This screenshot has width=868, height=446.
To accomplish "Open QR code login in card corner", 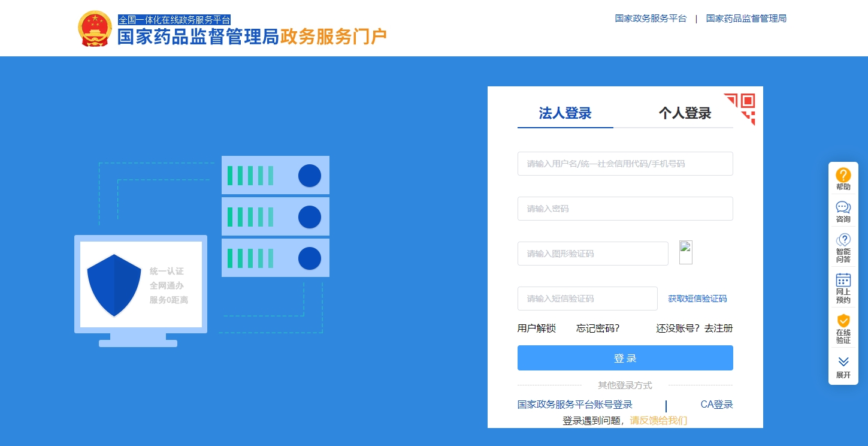I will coord(740,109).
